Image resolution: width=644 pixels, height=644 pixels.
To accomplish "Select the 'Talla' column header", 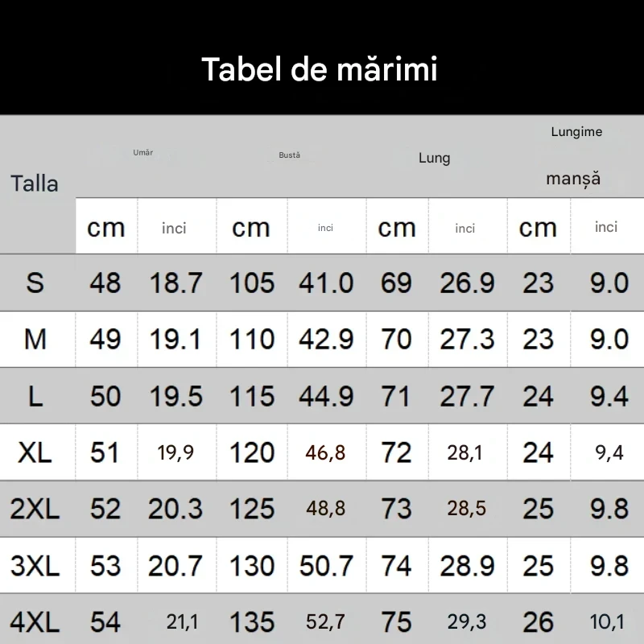I will [35, 184].
